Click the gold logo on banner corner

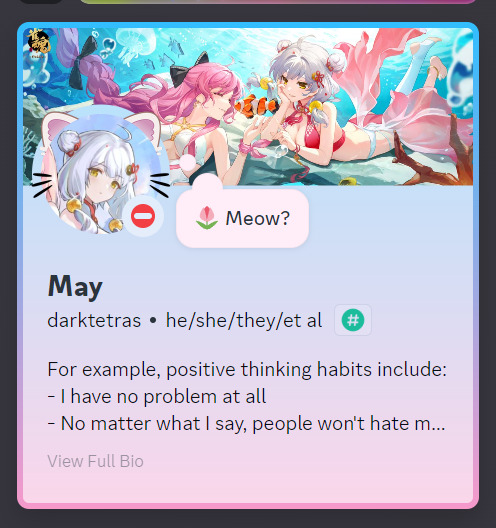(38, 44)
